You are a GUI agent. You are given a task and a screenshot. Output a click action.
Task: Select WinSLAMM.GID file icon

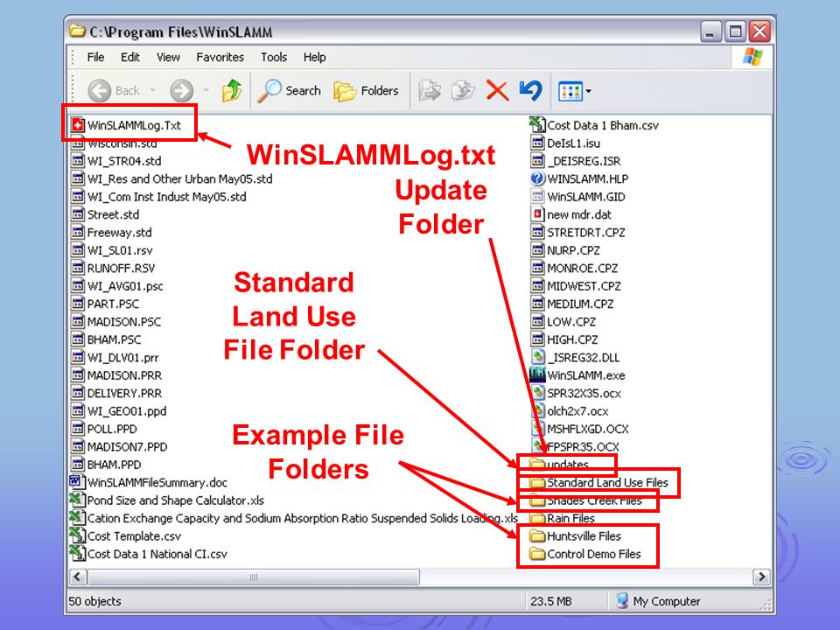point(537,196)
